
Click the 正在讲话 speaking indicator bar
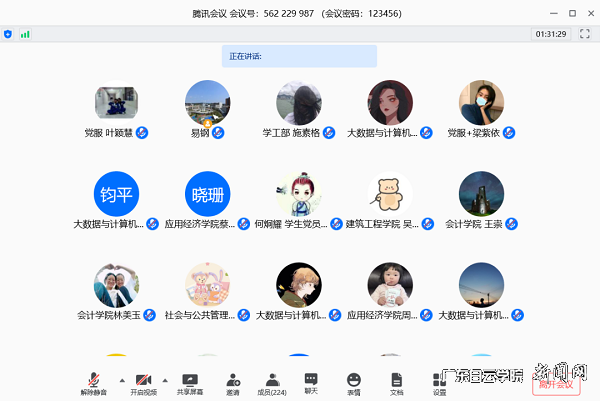299,56
